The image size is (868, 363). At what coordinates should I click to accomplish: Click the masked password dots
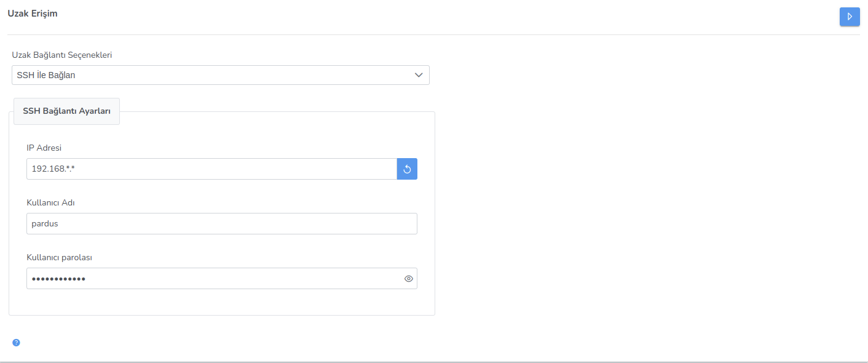[58, 279]
